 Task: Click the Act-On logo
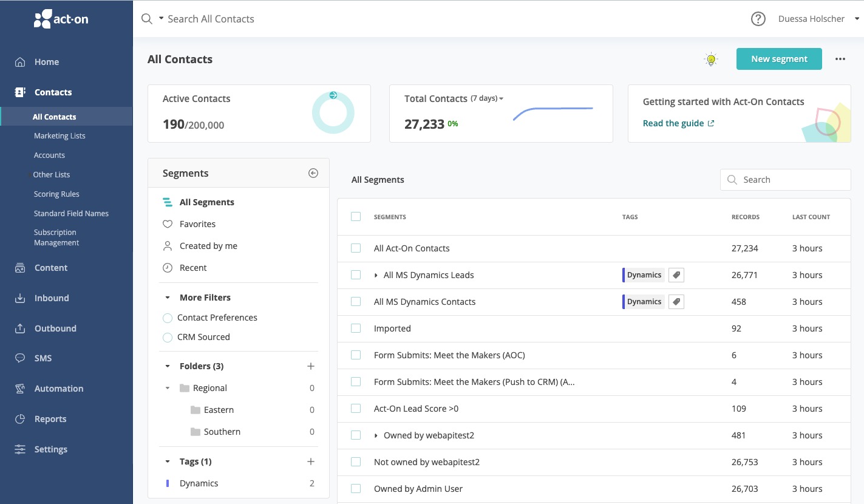(x=61, y=19)
